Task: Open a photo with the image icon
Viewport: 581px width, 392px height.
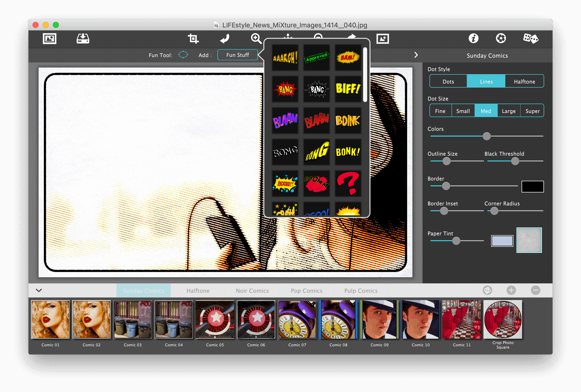Action: pyautogui.click(x=50, y=39)
